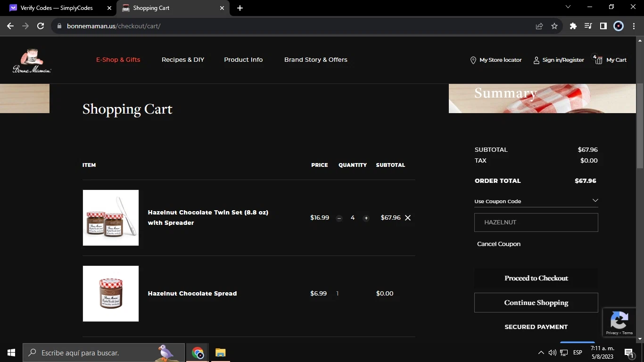The image size is (644, 362).
Task: Click Hazelnut Chocolate Spread product name
Action: 192,294
